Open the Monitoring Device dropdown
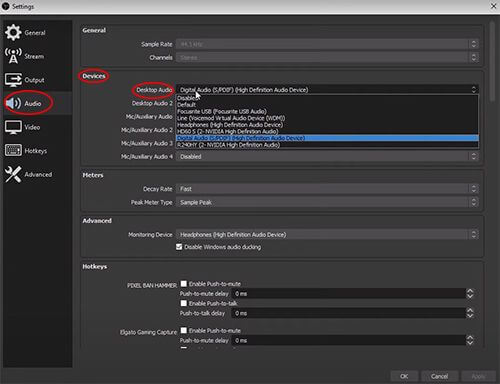Image resolution: width=500 pixels, height=384 pixels. click(x=327, y=234)
